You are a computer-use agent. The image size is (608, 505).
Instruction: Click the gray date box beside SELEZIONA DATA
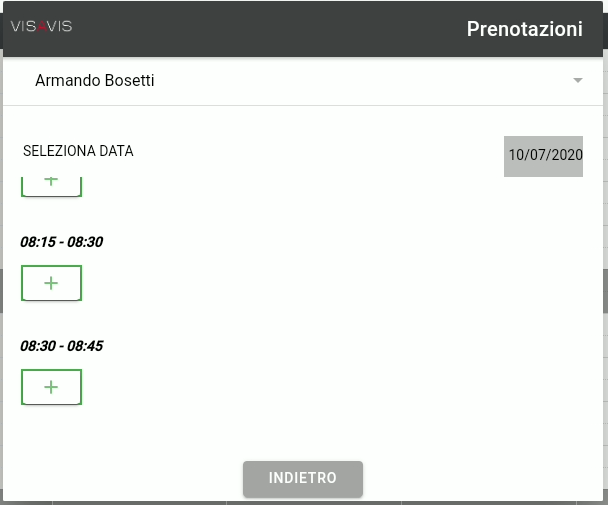tap(543, 156)
